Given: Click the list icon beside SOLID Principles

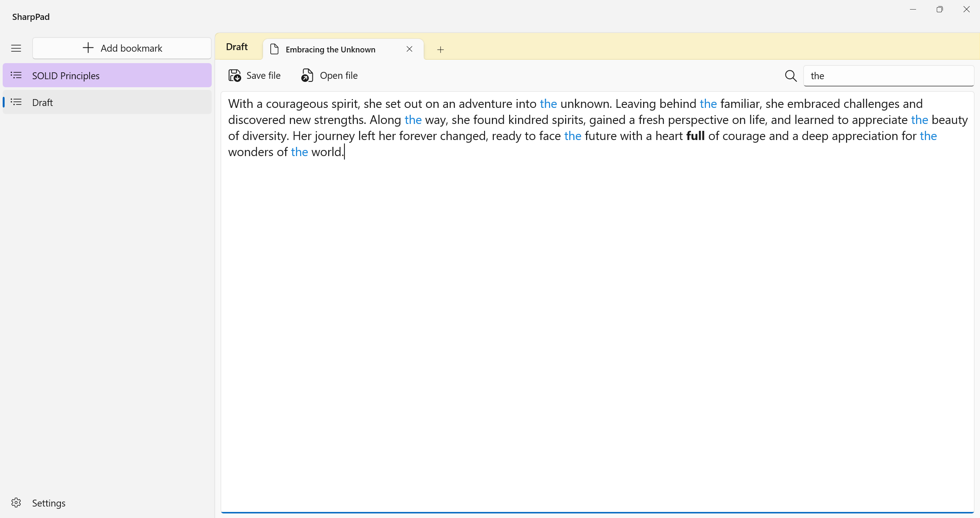Looking at the screenshot, I should pyautogui.click(x=16, y=75).
